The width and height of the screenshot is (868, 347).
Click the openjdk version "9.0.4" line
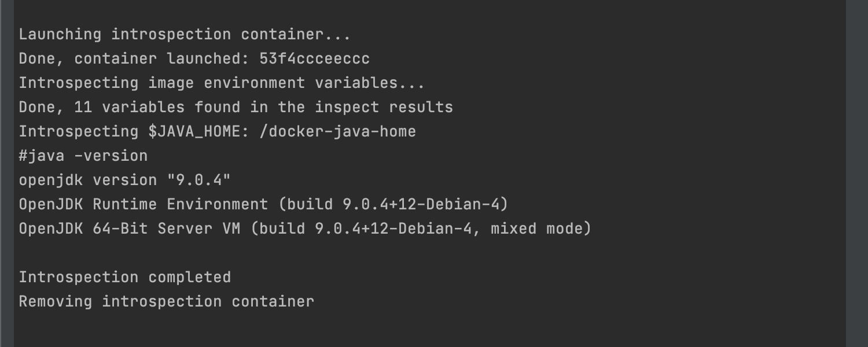(x=124, y=180)
